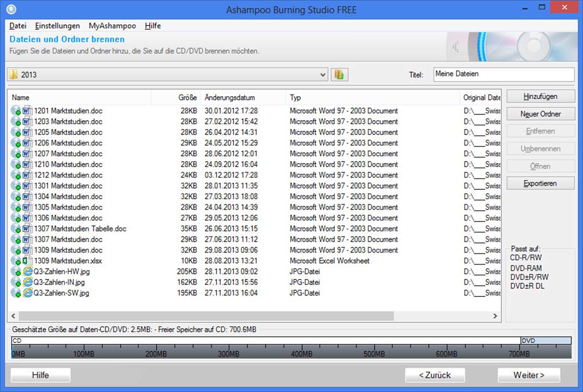The image size is (583, 392).
Task: Select the file name 1305 Marktstudien.doc
Action: [x=68, y=207]
